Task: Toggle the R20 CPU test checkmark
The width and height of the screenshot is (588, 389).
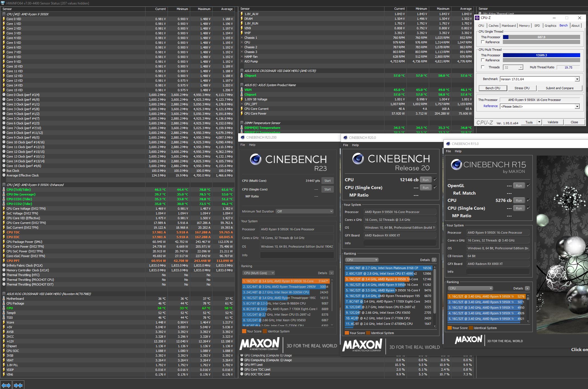Action: [435, 180]
